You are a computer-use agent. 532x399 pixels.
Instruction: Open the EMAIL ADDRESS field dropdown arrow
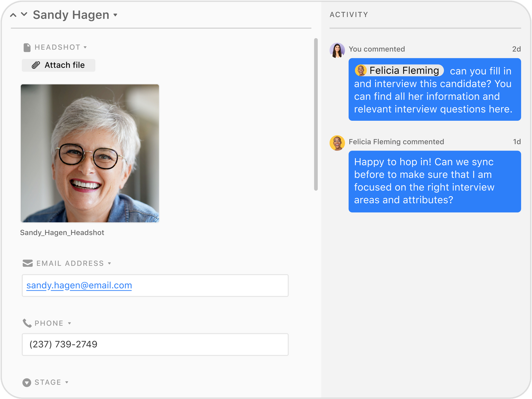109,263
